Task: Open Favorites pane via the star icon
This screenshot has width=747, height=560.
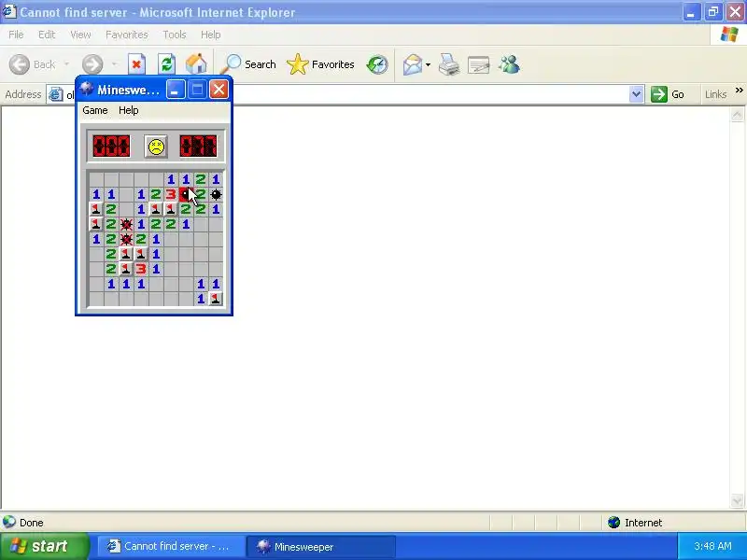Action: click(298, 64)
